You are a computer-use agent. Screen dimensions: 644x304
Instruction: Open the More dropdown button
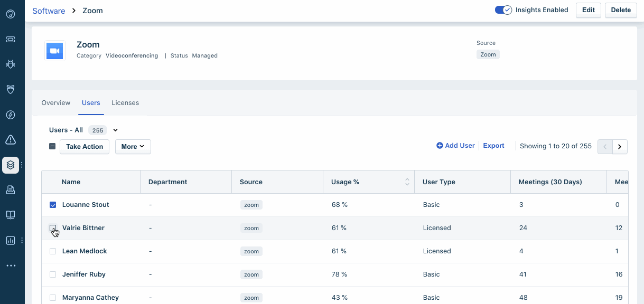click(133, 147)
